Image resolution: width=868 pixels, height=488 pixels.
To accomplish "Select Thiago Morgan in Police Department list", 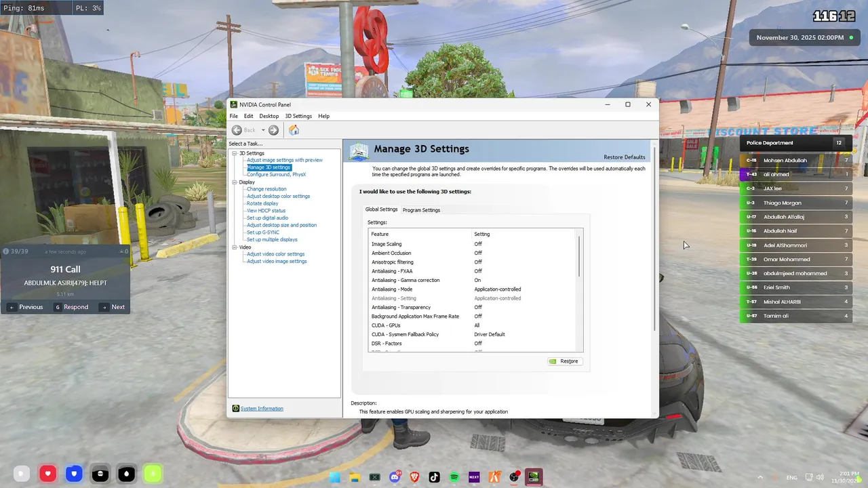I will pyautogui.click(x=796, y=203).
